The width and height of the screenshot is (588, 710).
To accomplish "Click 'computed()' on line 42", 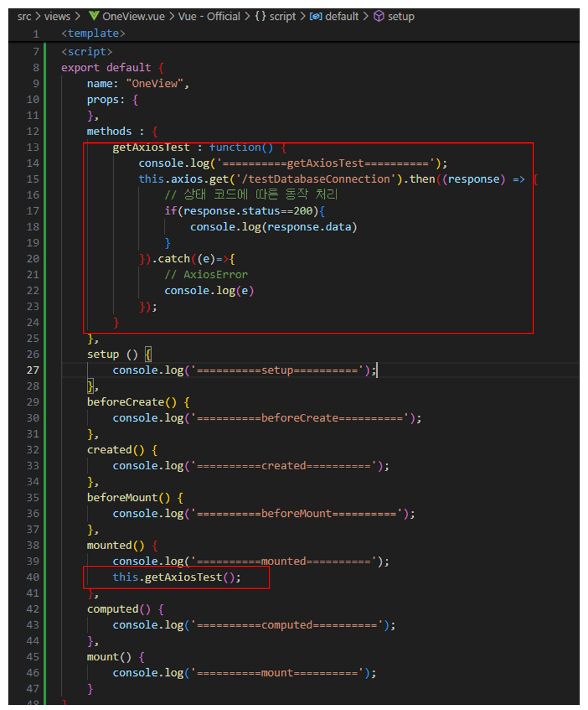I will pos(118,610).
